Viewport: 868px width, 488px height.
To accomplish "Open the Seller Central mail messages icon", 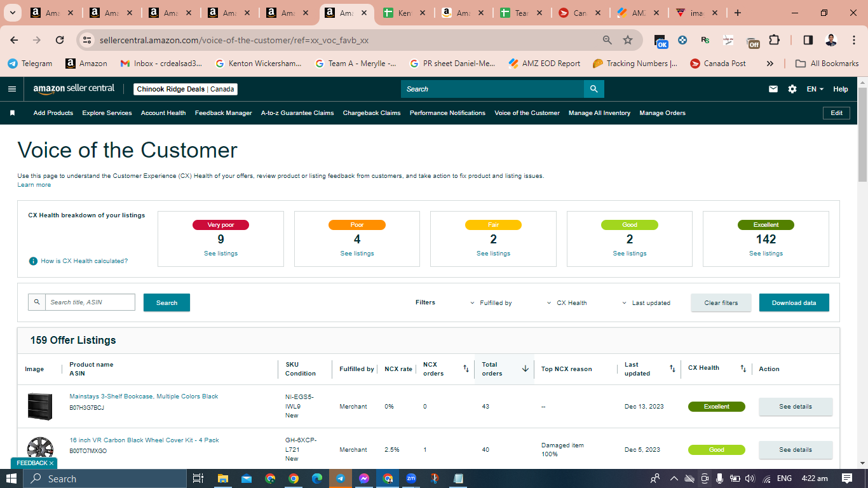I will coord(773,89).
